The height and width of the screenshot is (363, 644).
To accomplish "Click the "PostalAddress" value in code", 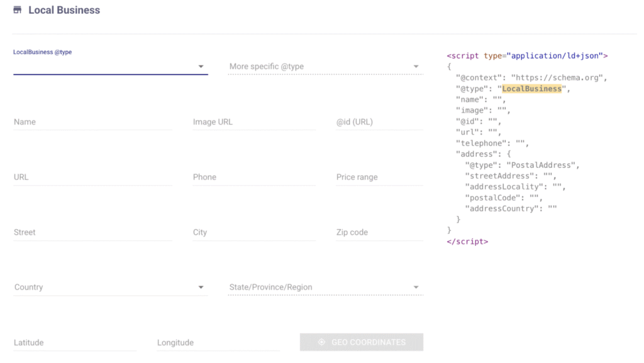I will pos(540,165).
